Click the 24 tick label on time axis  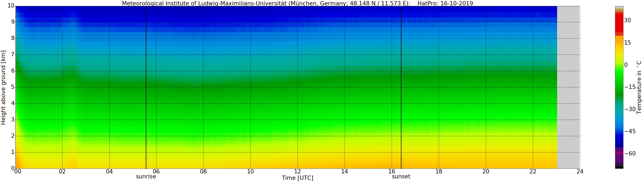coord(580,172)
